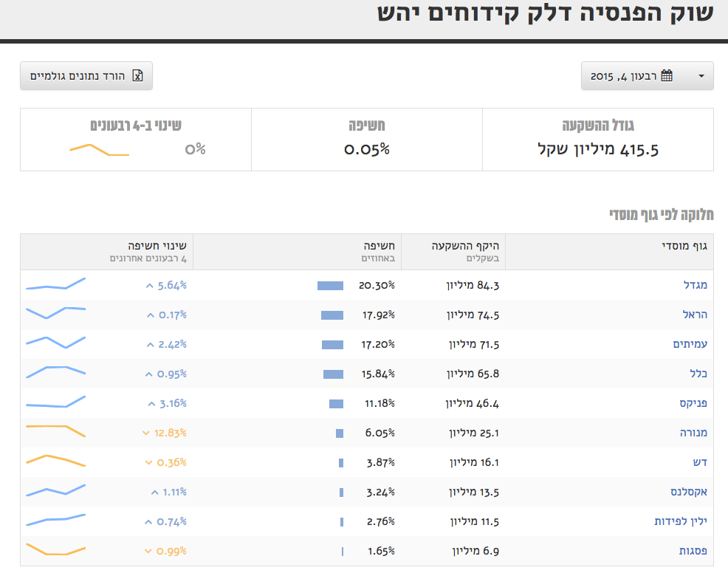Screen dimensions: 728x573
Task: Download raw data with הורד נתונים גולמיים
Action: [86, 76]
